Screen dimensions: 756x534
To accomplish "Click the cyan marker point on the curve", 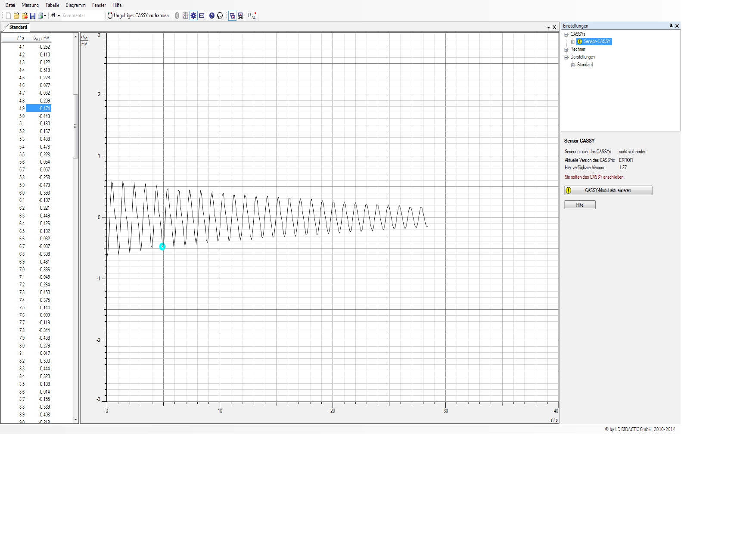I will (162, 247).
